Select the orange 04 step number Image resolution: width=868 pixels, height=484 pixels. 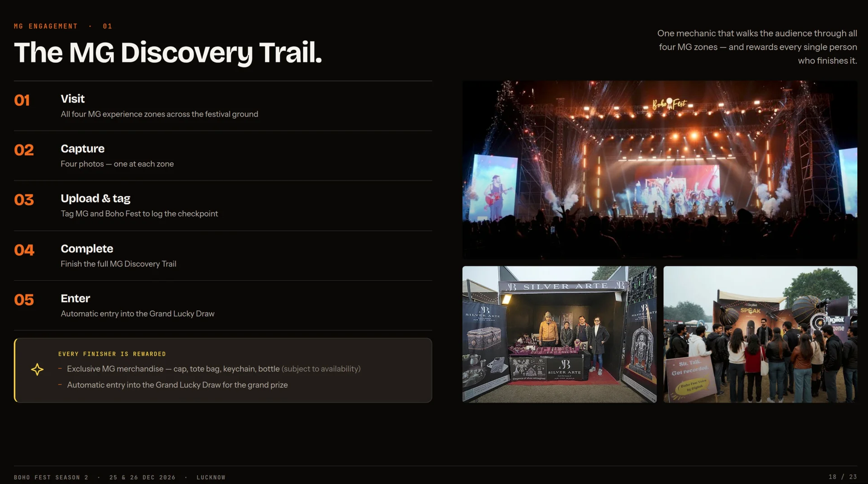[24, 250]
